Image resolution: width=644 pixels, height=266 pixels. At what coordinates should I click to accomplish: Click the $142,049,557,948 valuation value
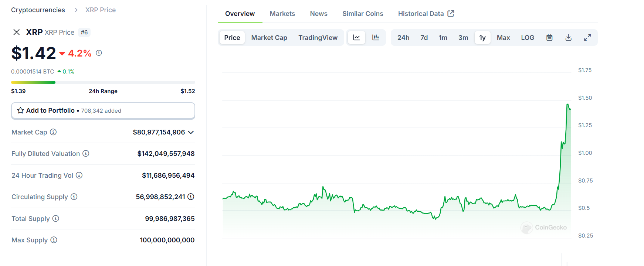pyautogui.click(x=166, y=154)
